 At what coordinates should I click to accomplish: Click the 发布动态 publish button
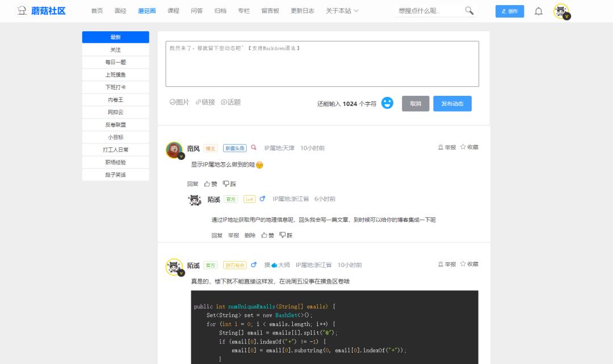coord(452,103)
